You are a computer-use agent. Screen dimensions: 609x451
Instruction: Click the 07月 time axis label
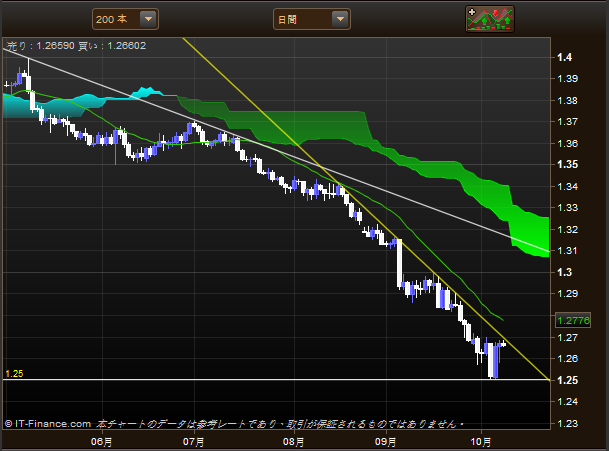point(194,442)
